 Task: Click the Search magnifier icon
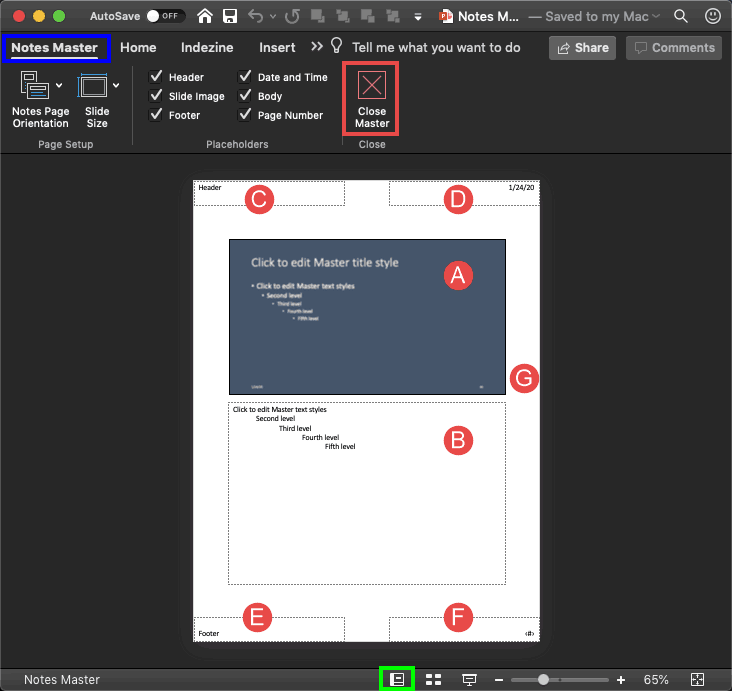point(681,16)
